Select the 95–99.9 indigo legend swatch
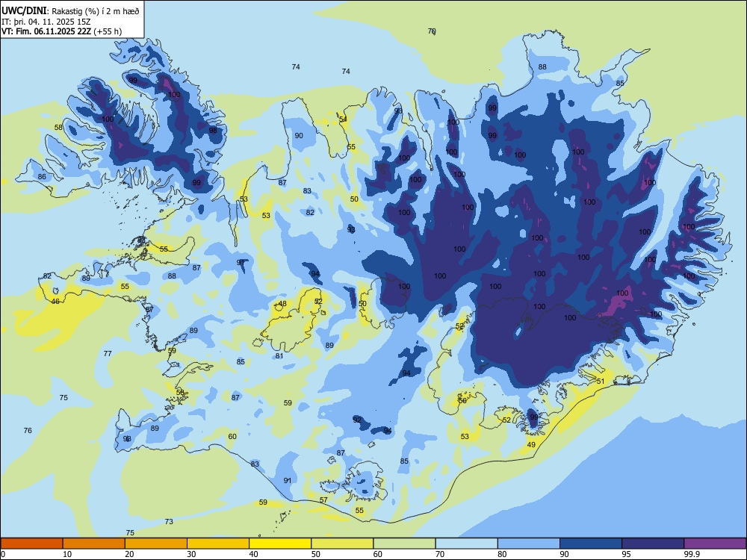This screenshot has width=747, height=560. 653,544
